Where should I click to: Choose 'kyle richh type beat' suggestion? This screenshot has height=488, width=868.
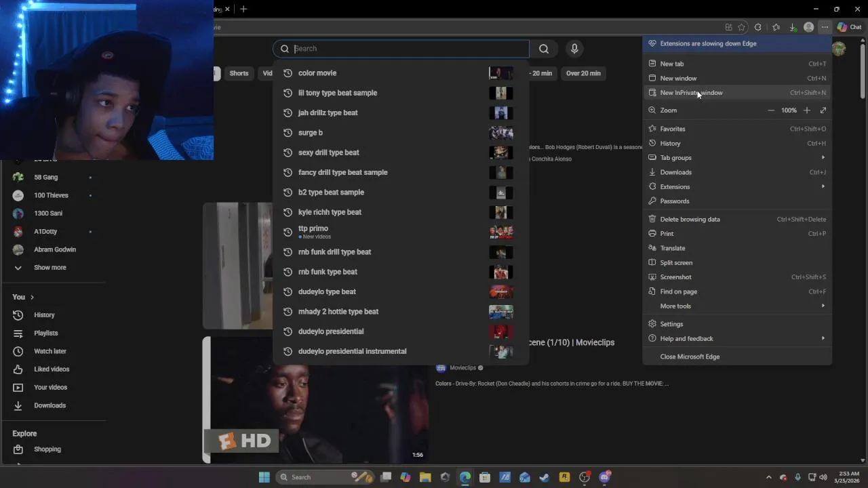tap(400, 212)
